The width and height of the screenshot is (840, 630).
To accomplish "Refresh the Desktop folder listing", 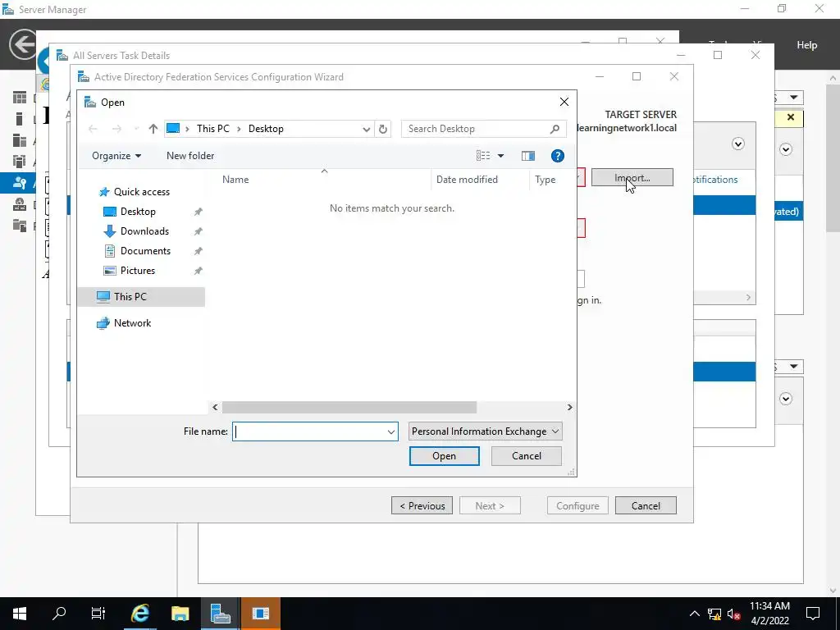I will pyautogui.click(x=382, y=129).
